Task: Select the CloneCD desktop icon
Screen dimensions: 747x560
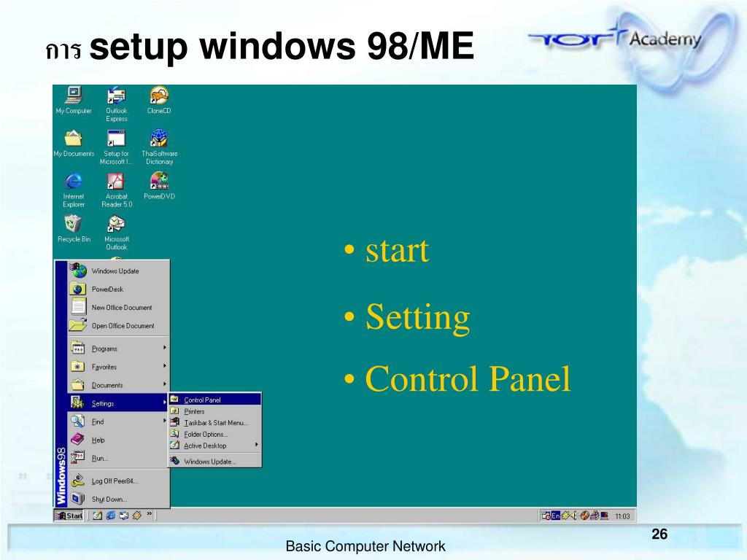Action: coord(159,101)
